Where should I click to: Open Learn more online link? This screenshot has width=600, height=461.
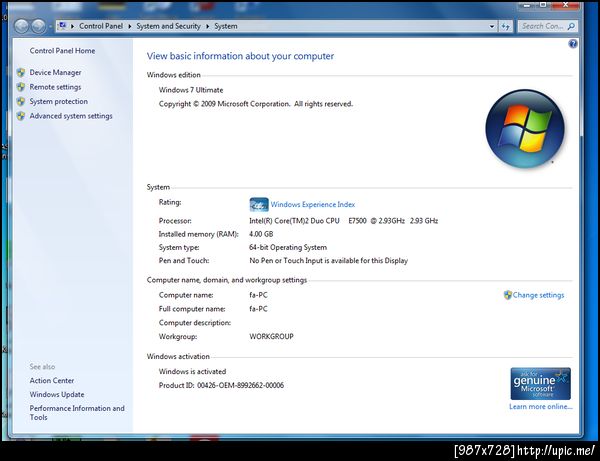point(541,407)
